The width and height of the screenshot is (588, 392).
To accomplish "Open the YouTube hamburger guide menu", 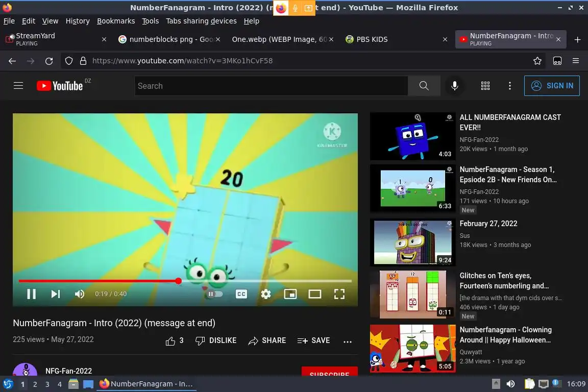I will (18, 86).
